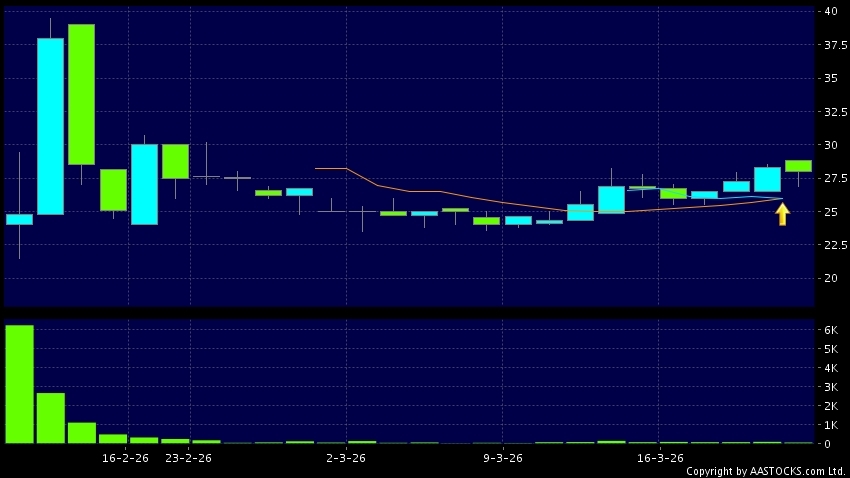Select the second-largest volume bar

tap(50, 417)
